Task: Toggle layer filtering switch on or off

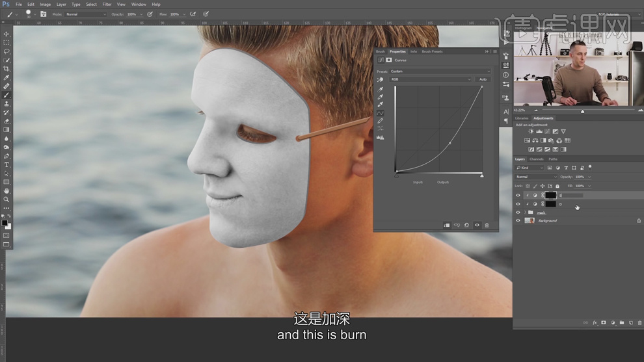Action: 590,167
